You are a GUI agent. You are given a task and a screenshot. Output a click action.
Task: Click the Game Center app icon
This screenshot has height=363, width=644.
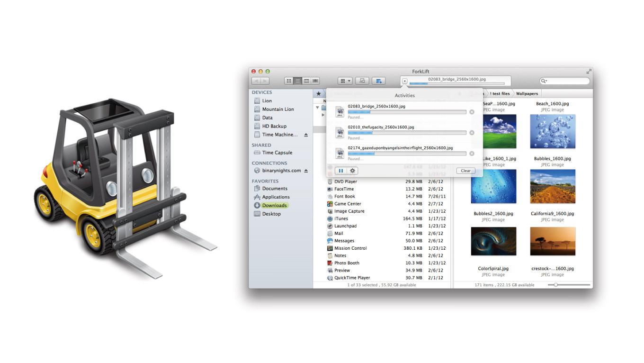pos(330,204)
